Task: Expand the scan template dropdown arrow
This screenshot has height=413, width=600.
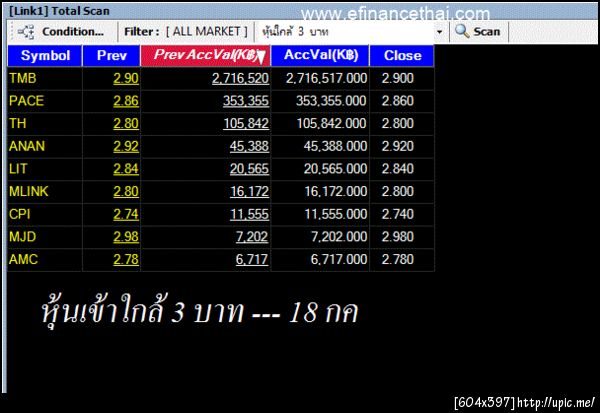Action: [440, 32]
